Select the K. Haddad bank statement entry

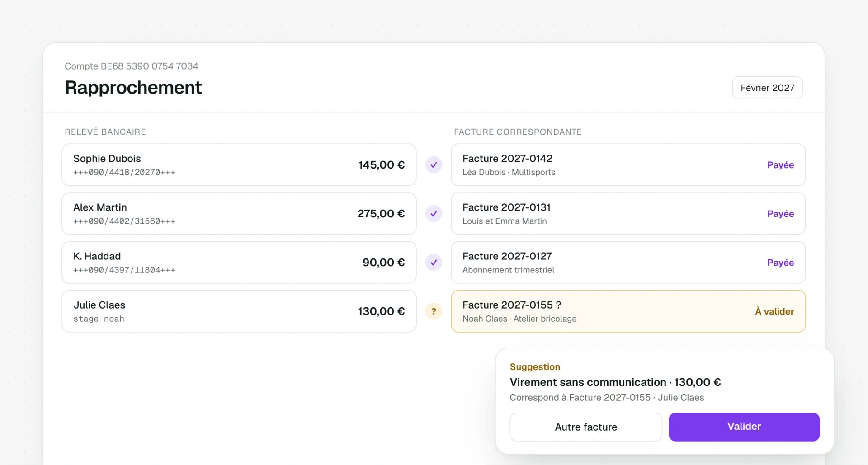(x=239, y=263)
